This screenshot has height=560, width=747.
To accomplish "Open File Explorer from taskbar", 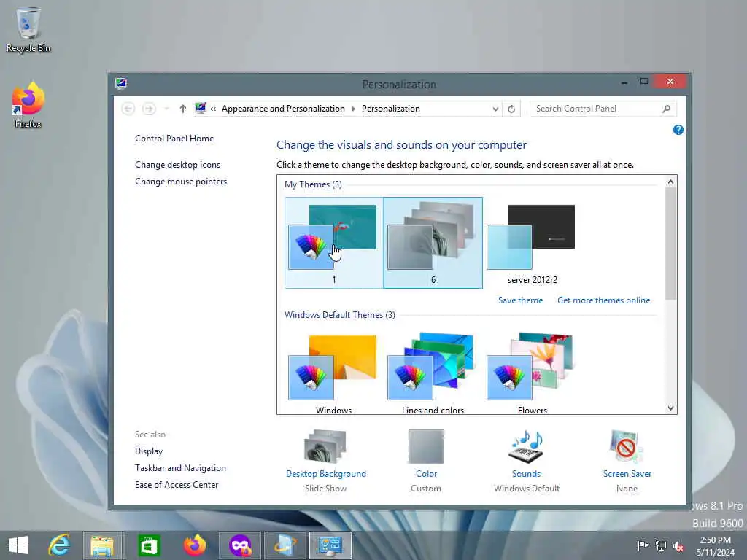I will point(102,545).
